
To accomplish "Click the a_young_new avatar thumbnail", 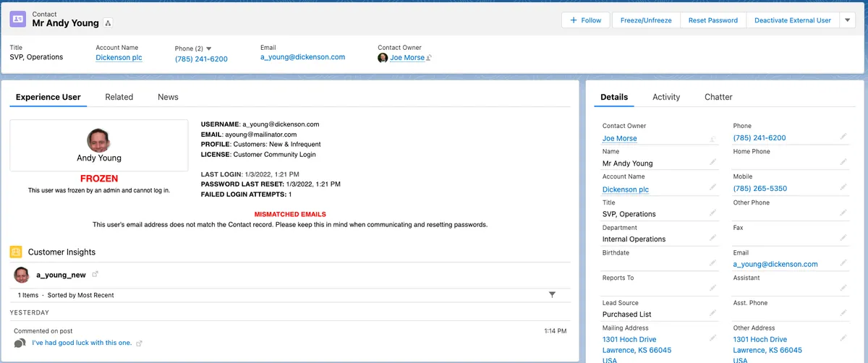I will 22,275.
